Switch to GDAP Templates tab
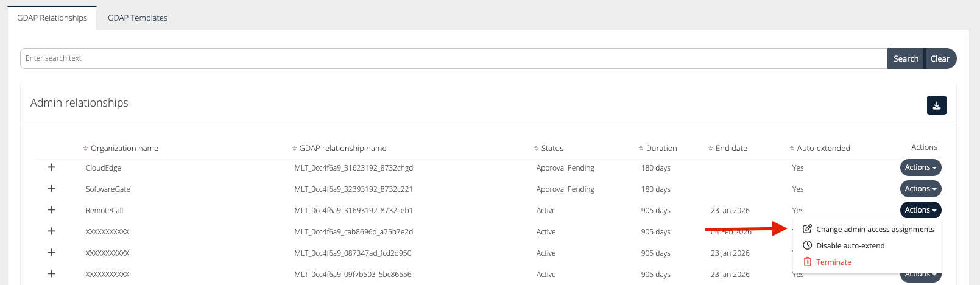The width and height of the screenshot is (980, 285). (138, 18)
